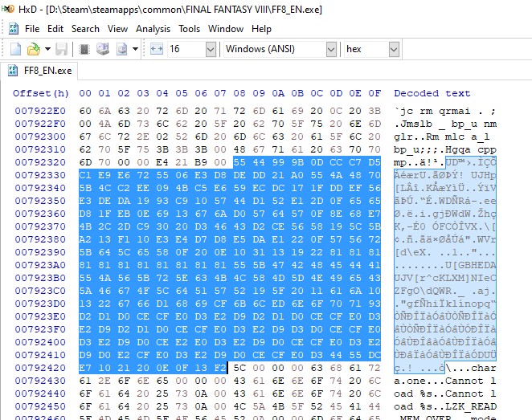This screenshot has width=532, height=420.
Task: Open the Windows (ANSI) encoding dropdown
Action: tap(331, 50)
